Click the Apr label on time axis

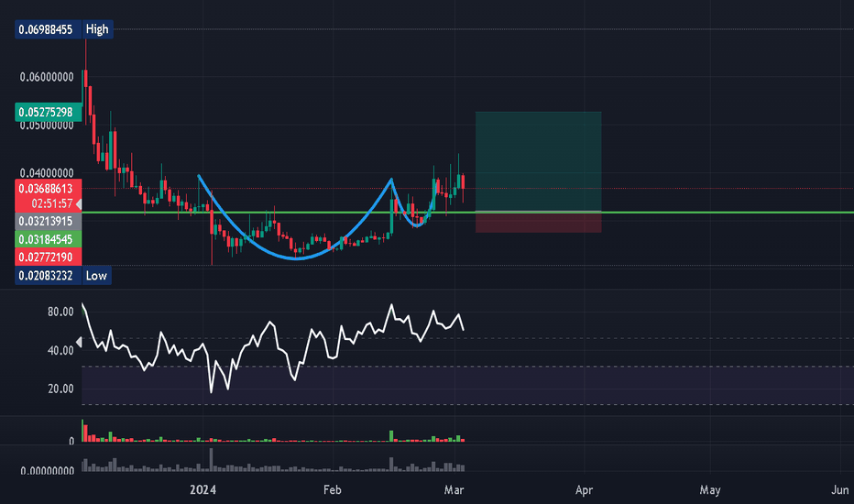tap(584, 490)
